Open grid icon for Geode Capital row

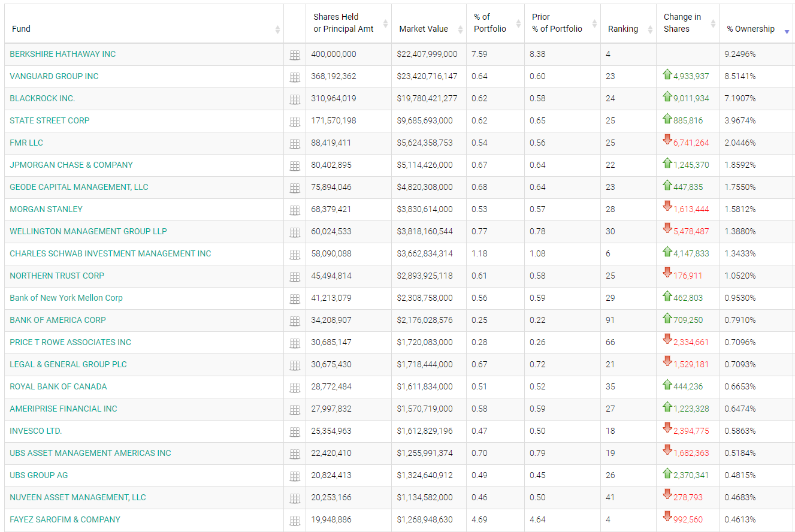point(295,188)
